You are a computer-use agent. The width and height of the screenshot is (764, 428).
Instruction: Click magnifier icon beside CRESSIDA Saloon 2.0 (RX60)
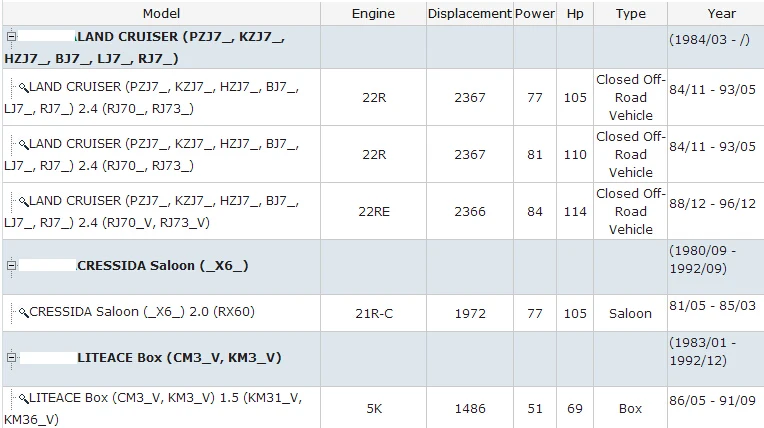(23, 312)
